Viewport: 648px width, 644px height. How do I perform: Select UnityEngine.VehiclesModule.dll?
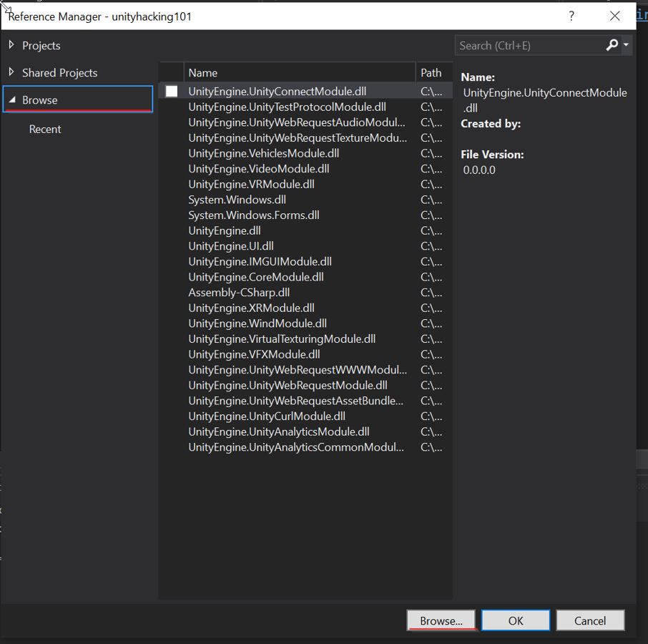(305, 153)
